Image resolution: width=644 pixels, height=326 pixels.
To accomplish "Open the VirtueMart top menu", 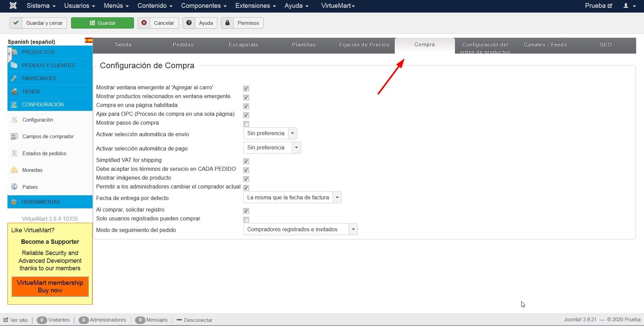I will coord(338,6).
